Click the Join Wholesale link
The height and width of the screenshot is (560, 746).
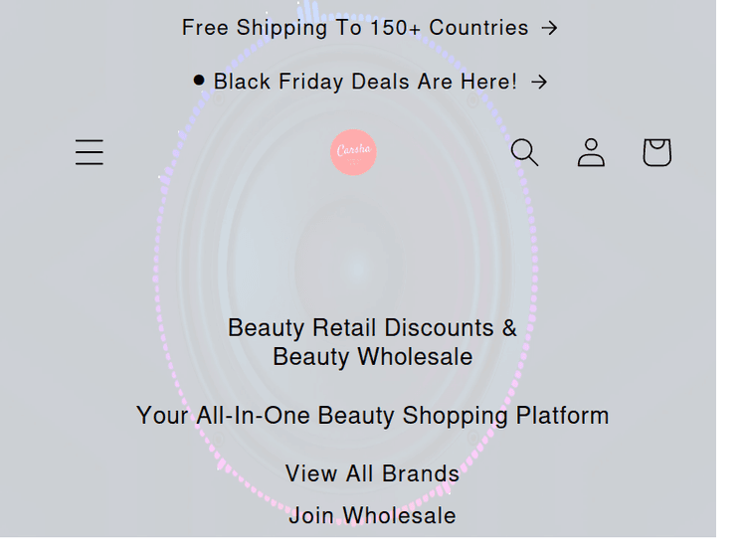(x=372, y=515)
